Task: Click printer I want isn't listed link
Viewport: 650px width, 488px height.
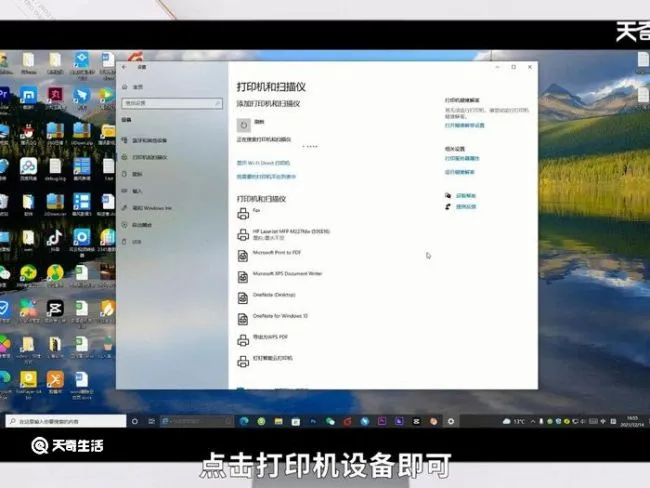Action: (266, 177)
